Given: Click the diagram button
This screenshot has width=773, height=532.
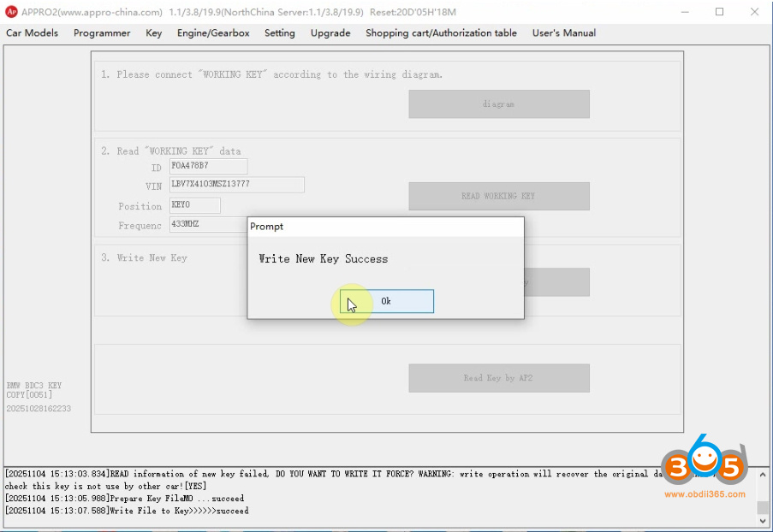Looking at the screenshot, I should tap(498, 104).
